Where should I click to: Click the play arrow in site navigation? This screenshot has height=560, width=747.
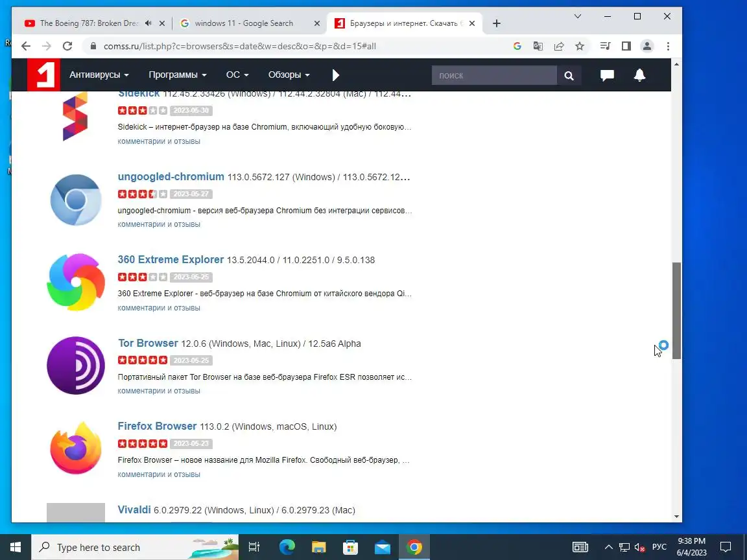click(x=336, y=75)
